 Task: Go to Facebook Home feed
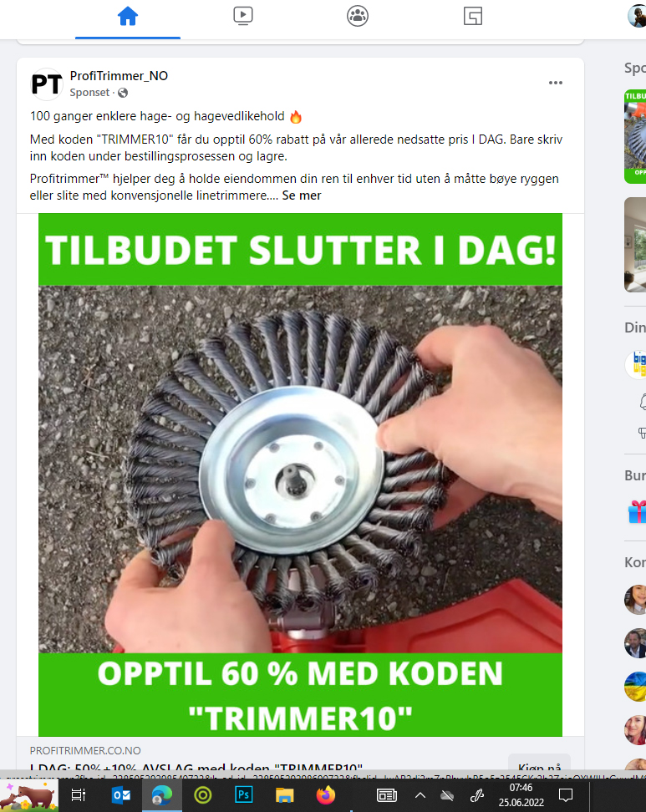tap(127, 17)
